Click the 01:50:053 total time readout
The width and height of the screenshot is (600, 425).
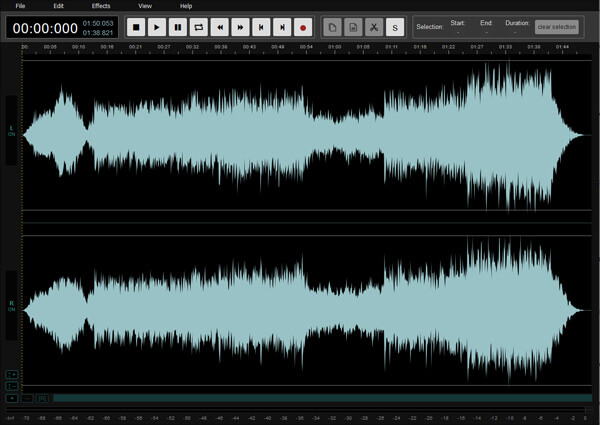(x=98, y=23)
